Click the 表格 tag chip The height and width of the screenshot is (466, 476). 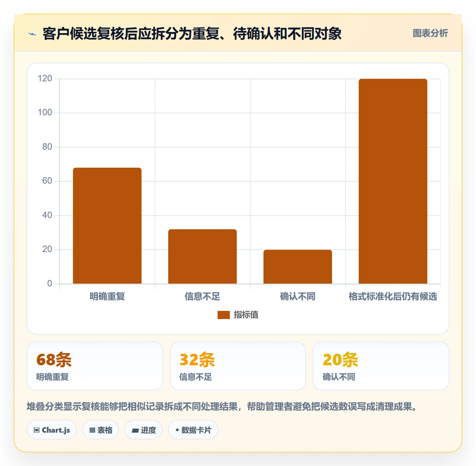pyautogui.click(x=101, y=430)
